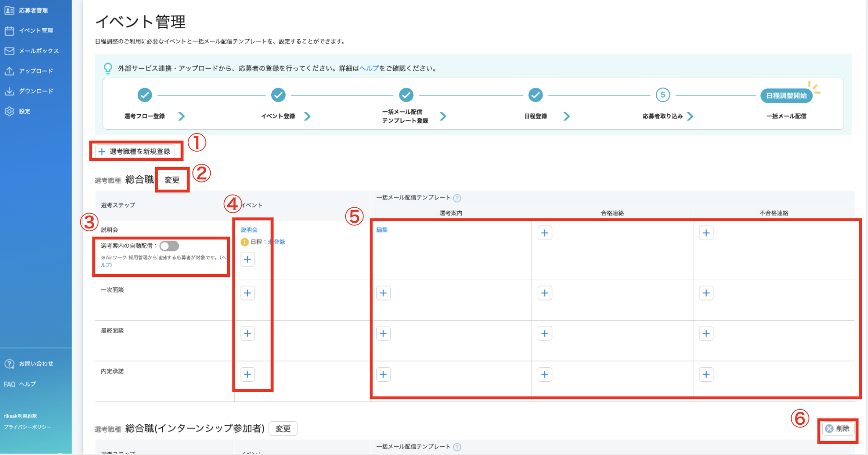Open the プライバシーポリシー link

pos(27,427)
